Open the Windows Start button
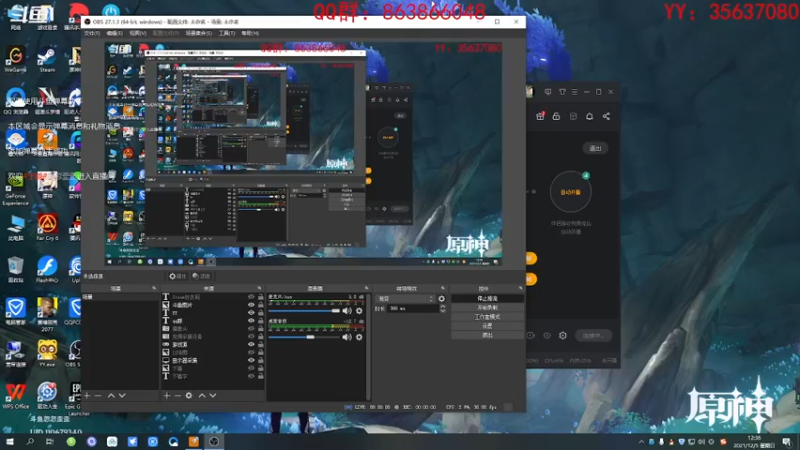 click(10, 441)
